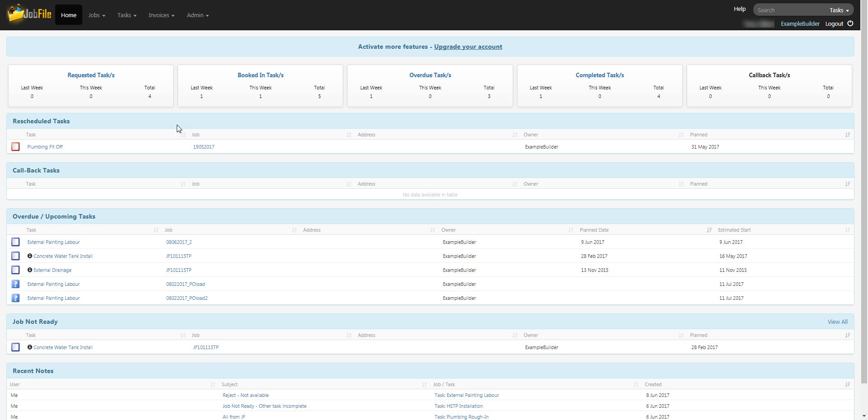Expand the Invoices dropdown menu
Viewport: 868px width, 420px height.
[161, 15]
